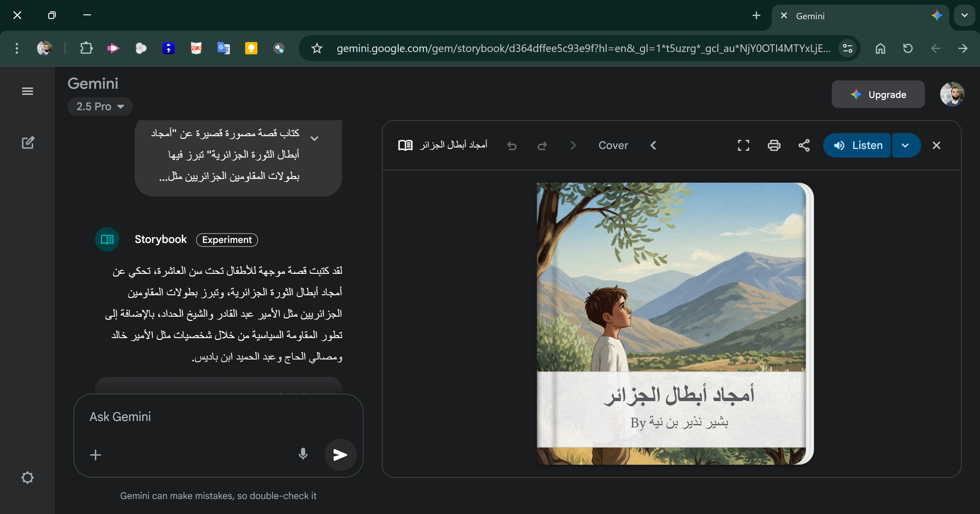980x514 pixels.
Task: Open a new browser tab
Action: click(756, 16)
